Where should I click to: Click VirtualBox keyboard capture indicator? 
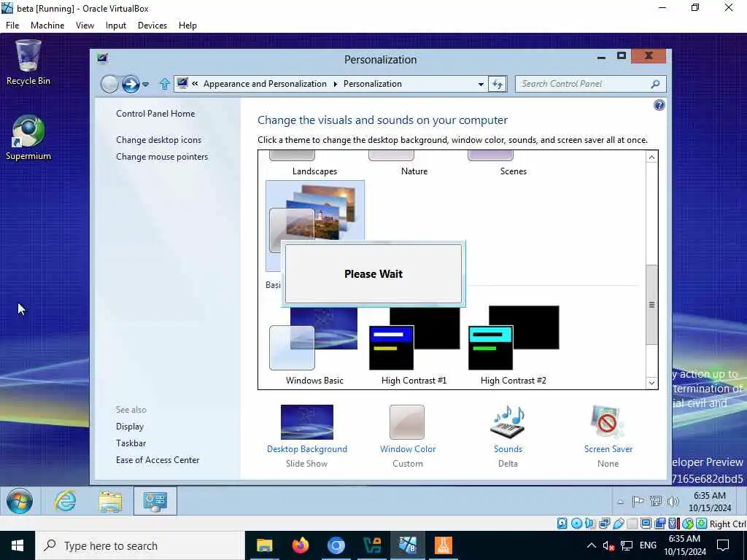(701, 524)
